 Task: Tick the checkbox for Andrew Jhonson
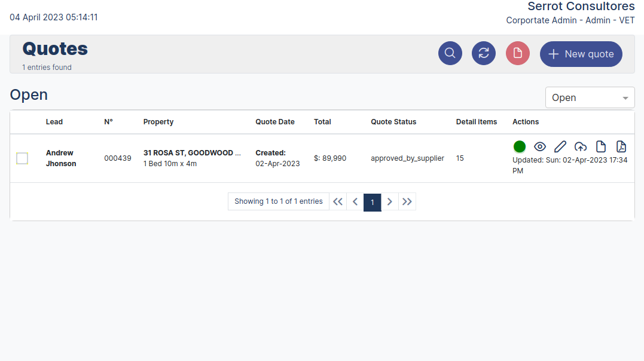pos(22,158)
